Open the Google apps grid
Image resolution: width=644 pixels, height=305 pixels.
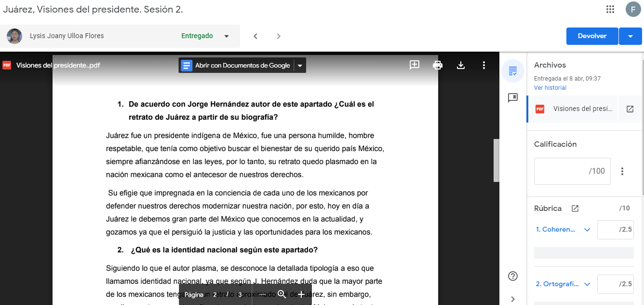(x=610, y=9)
